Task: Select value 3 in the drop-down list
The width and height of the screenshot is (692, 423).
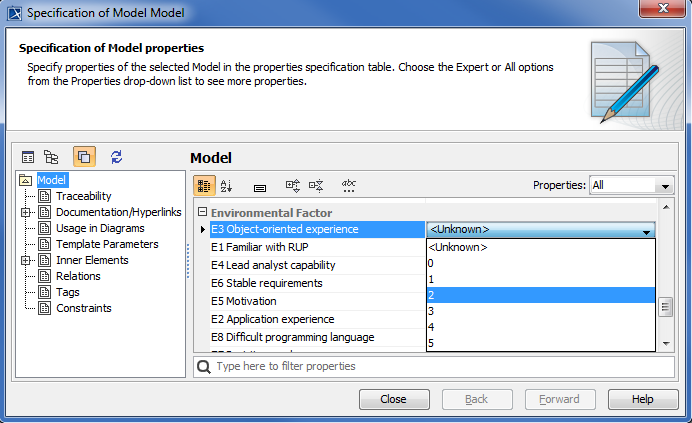Action: pos(540,311)
